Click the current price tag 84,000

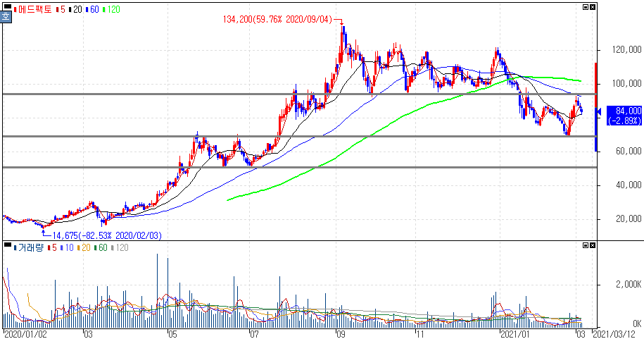click(629, 111)
